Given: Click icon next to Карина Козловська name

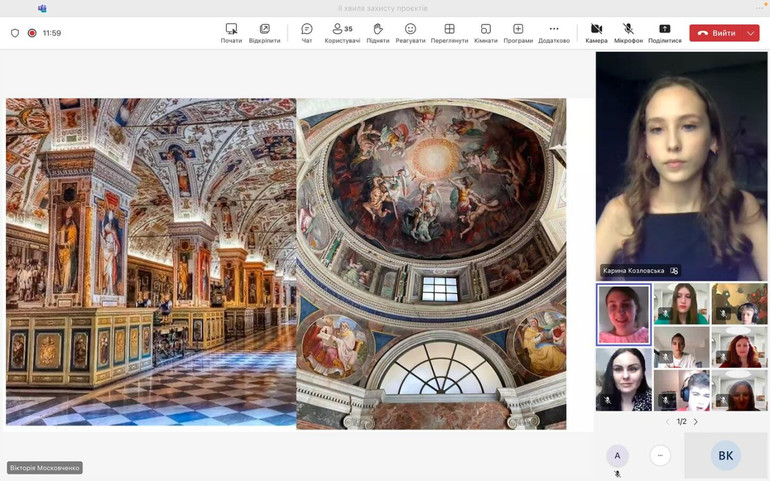Looking at the screenshot, I should [674, 271].
